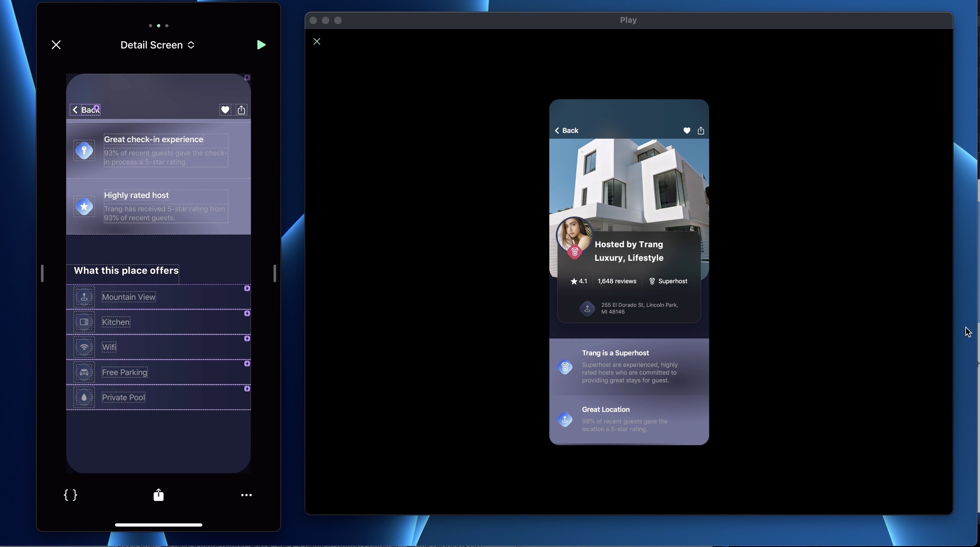Select the Back button layer in canvas
The height and width of the screenshot is (547, 980).
click(x=85, y=110)
